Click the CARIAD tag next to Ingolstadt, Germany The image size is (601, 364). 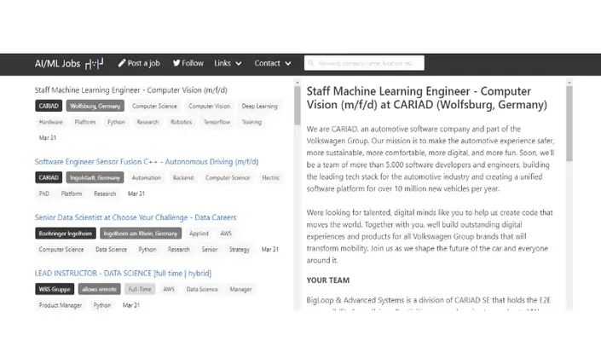click(x=49, y=178)
